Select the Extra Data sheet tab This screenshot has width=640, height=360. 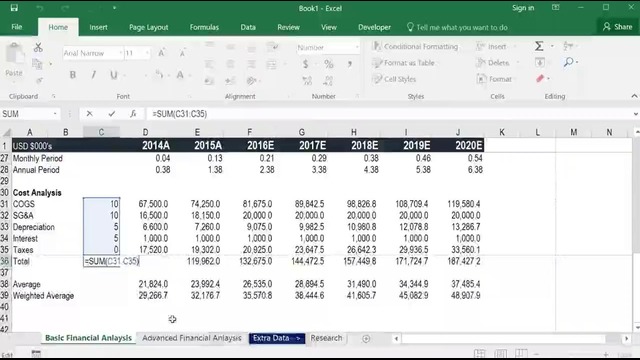277,338
